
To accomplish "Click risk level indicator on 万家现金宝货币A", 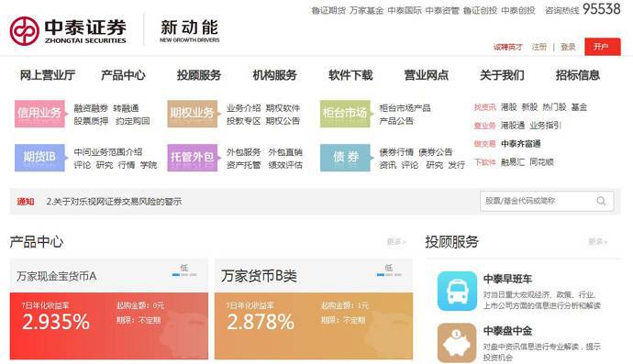I will (184, 270).
